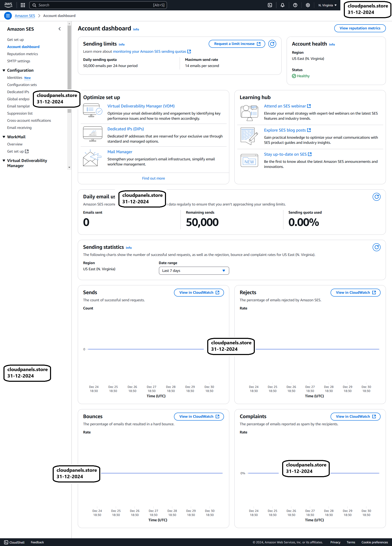Focus the AWS search field
The height and width of the screenshot is (546, 392).
pos(98,5)
